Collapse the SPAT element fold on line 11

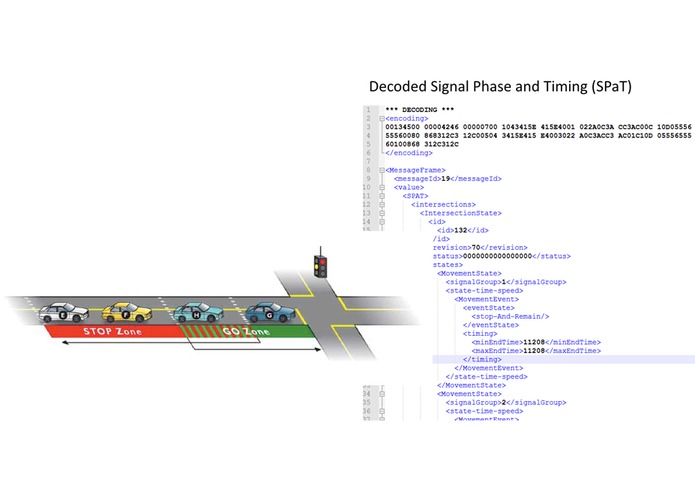[x=382, y=196]
